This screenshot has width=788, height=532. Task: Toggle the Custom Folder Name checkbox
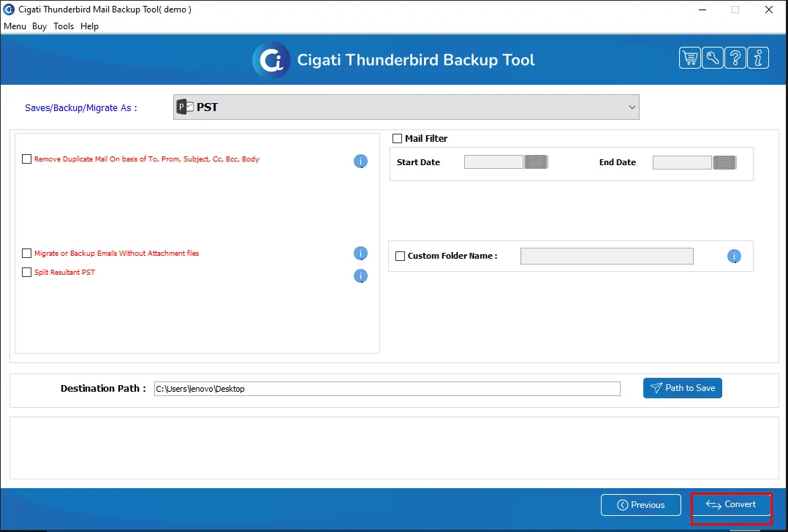(x=400, y=256)
